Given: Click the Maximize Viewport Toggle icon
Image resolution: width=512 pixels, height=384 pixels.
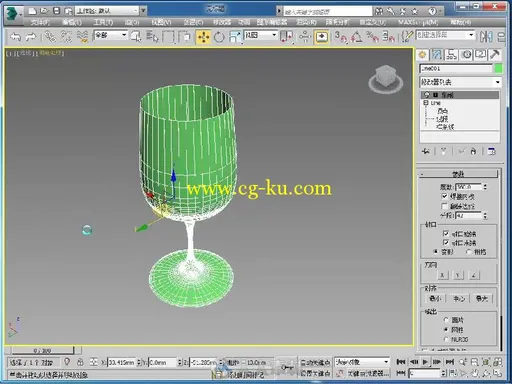Looking at the screenshot, I should (498, 373).
